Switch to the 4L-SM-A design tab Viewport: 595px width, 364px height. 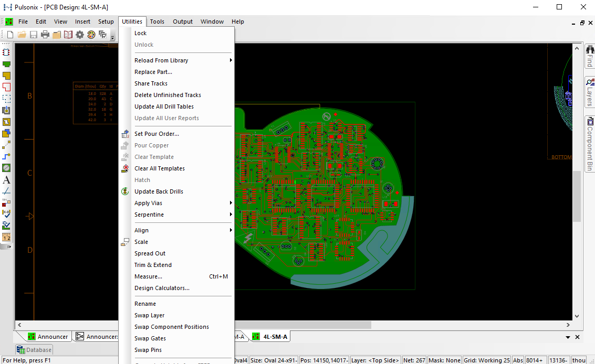click(270, 337)
